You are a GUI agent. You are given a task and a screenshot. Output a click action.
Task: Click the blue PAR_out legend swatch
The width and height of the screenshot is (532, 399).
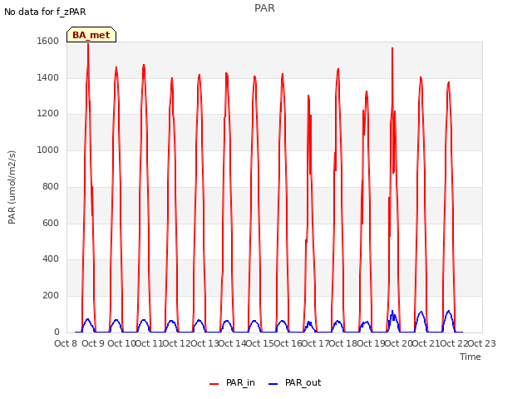273,384
